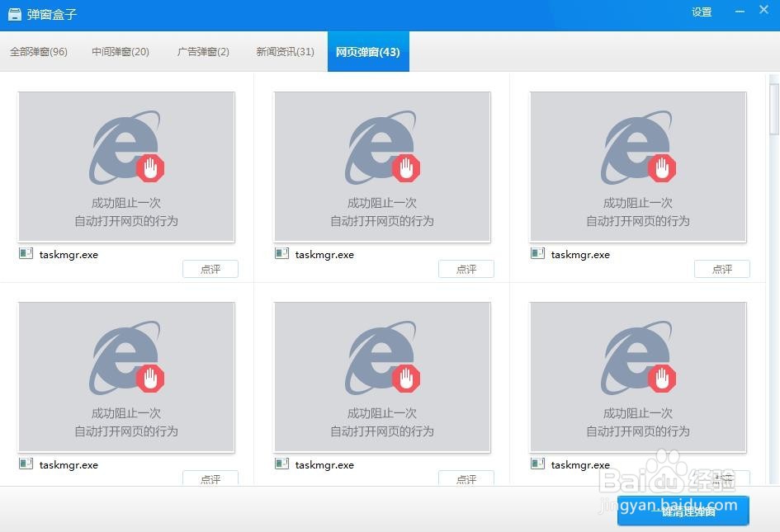Open bottom-middle blocked webpage thumbnail
This screenshot has width=780, height=532.
pyautogui.click(x=382, y=377)
